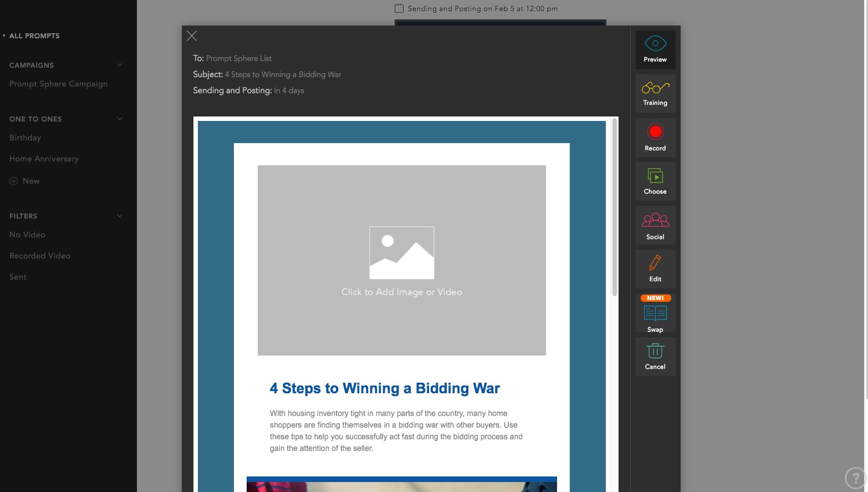Filter by Recorded Video
This screenshot has width=868, height=492.
[x=40, y=256]
